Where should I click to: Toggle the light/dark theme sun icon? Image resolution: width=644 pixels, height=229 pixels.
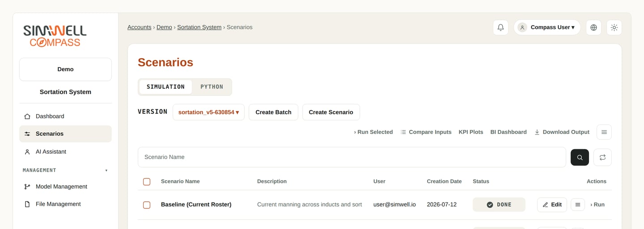pos(614,27)
